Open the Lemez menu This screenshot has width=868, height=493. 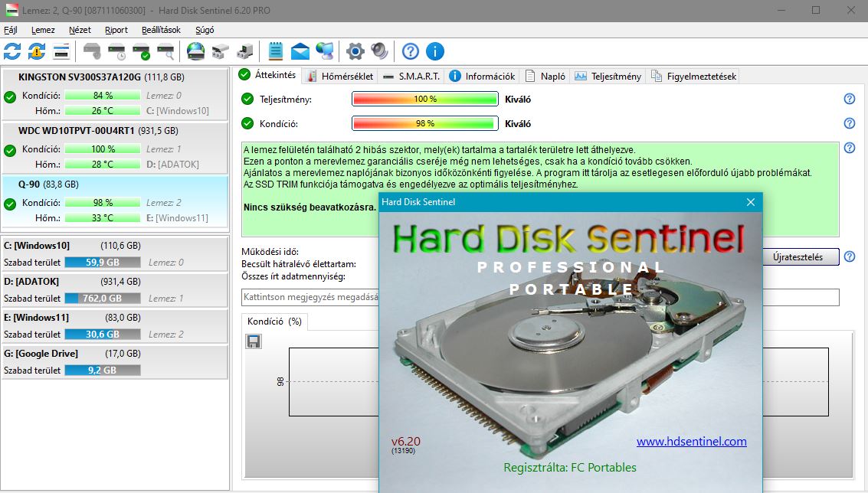click(43, 30)
